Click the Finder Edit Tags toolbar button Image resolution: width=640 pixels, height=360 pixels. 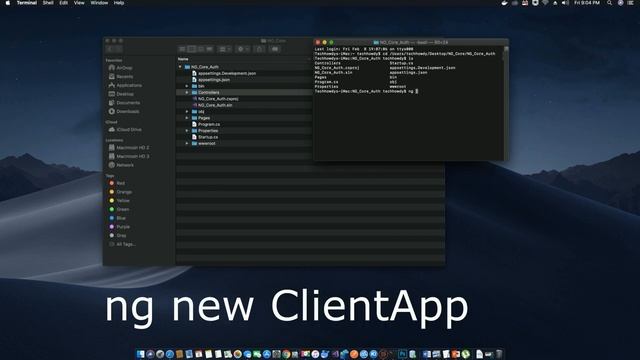click(275, 49)
